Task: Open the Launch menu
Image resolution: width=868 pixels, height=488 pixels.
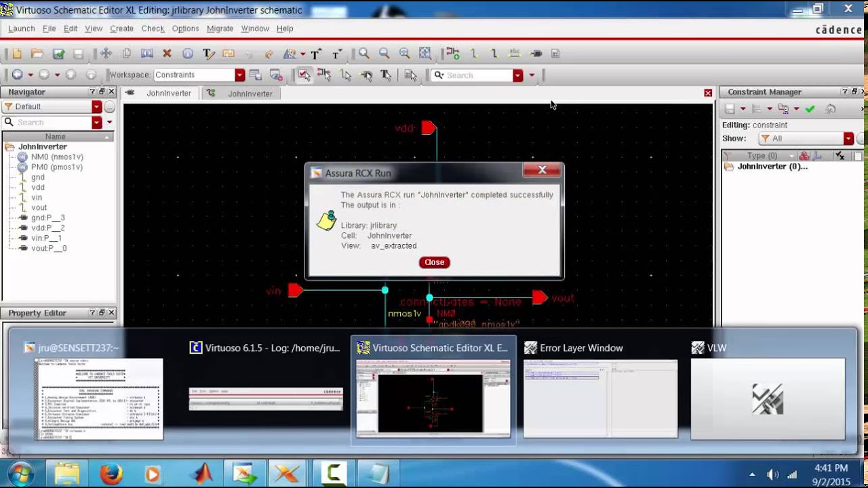Action: click(x=21, y=28)
